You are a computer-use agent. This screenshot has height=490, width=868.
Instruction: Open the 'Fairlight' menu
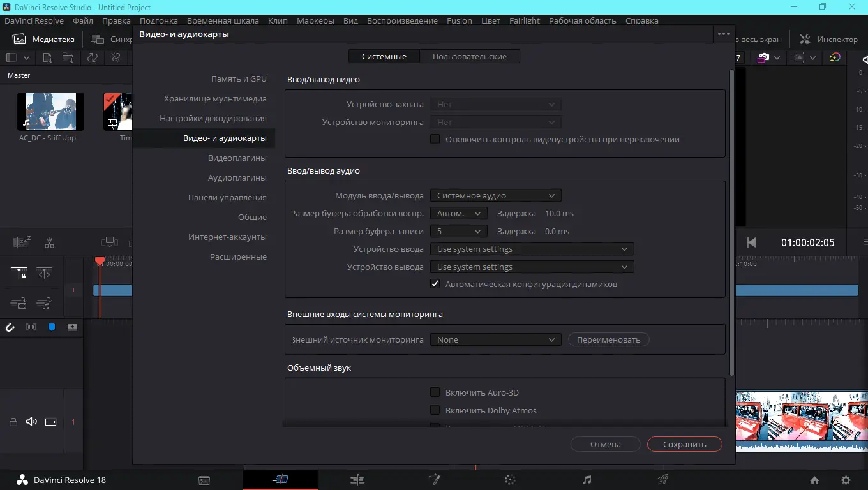525,20
